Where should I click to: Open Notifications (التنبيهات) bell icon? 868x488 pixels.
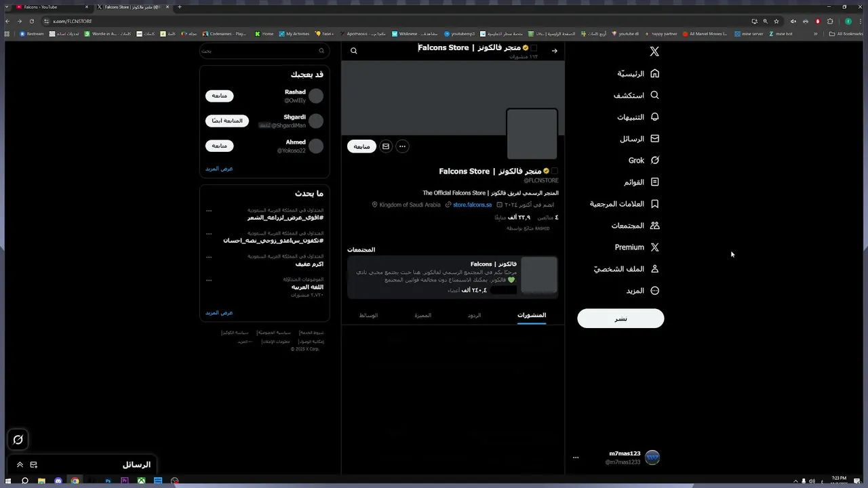654,117
